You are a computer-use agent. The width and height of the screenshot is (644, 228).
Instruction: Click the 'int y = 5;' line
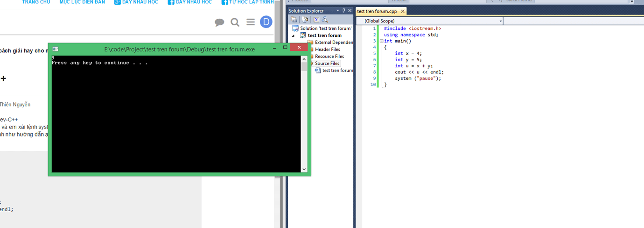tap(408, 60)
